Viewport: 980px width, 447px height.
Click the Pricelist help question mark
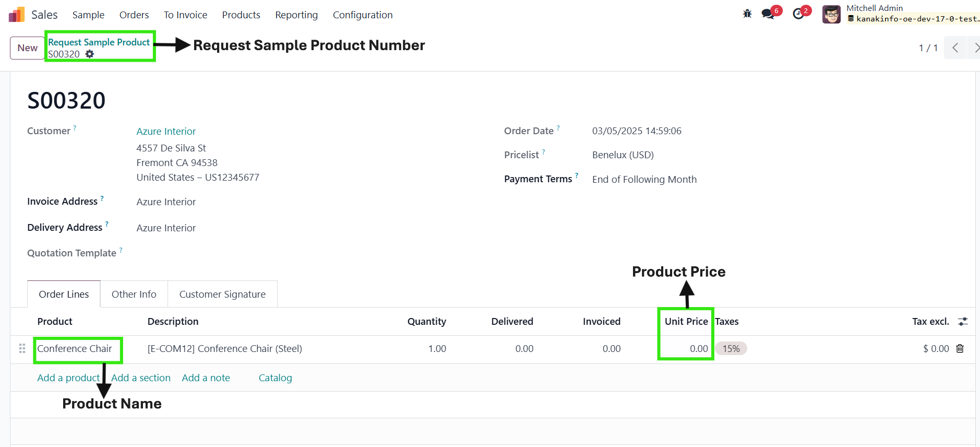click(x=543, y=151)
